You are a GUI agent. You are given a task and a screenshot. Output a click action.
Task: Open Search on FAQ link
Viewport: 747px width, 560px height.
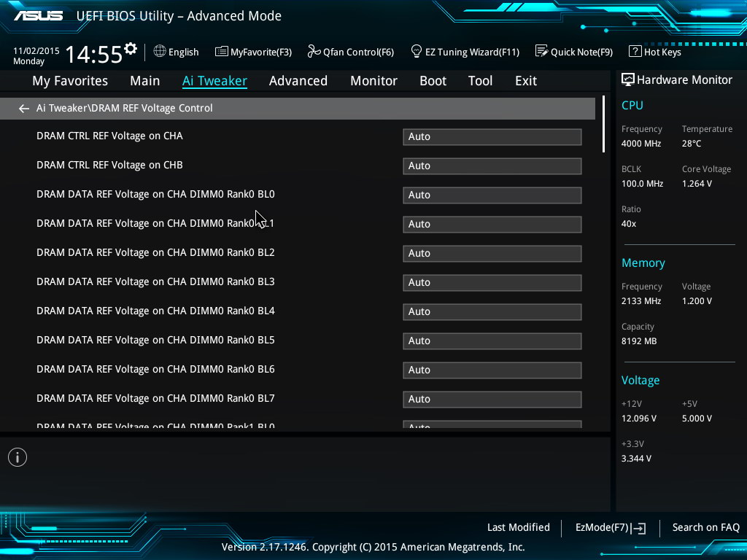(x=705, y=527)
